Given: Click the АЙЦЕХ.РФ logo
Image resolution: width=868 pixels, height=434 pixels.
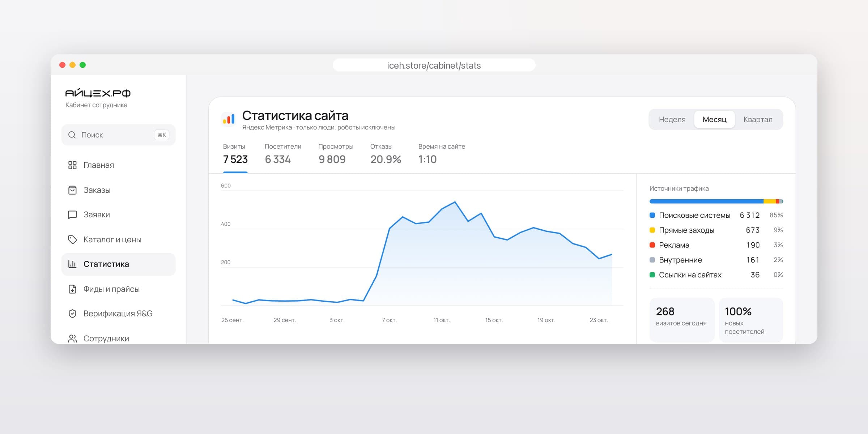Looking at the screenshot, I should point(98,93).
